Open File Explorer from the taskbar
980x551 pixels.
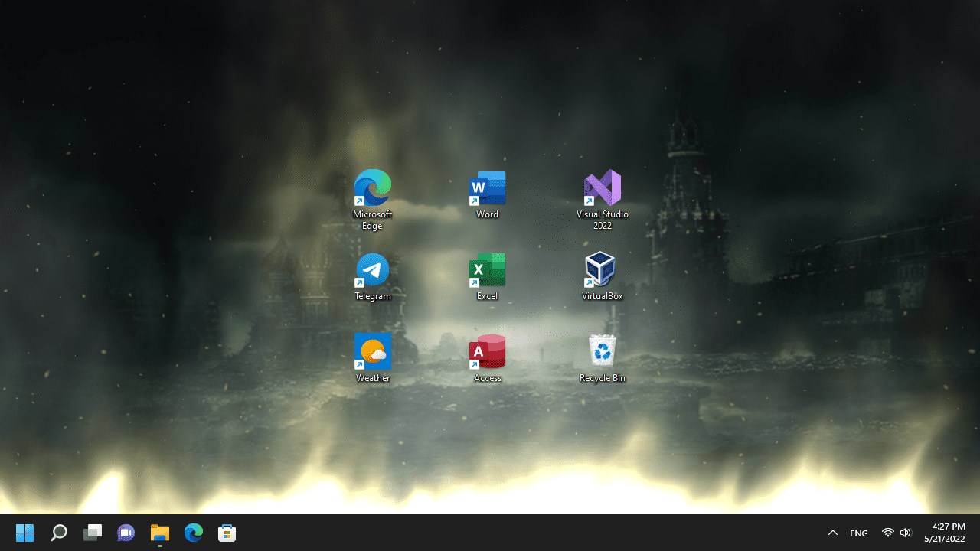click(160, 533)
